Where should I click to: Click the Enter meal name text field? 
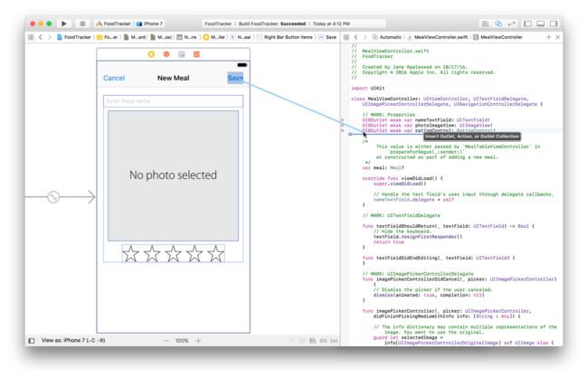174,101
